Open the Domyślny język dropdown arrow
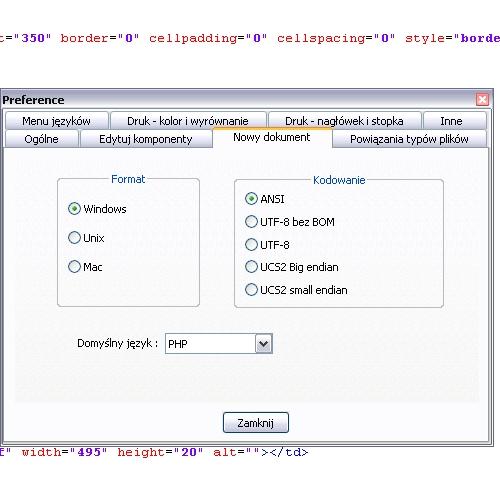Image resolution: width=500 pixels, height=500 pixels. click(x=264, y=343)
